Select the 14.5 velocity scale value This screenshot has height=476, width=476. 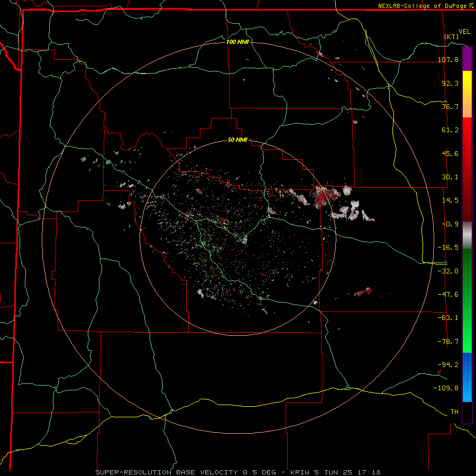[x=450, y=200]
